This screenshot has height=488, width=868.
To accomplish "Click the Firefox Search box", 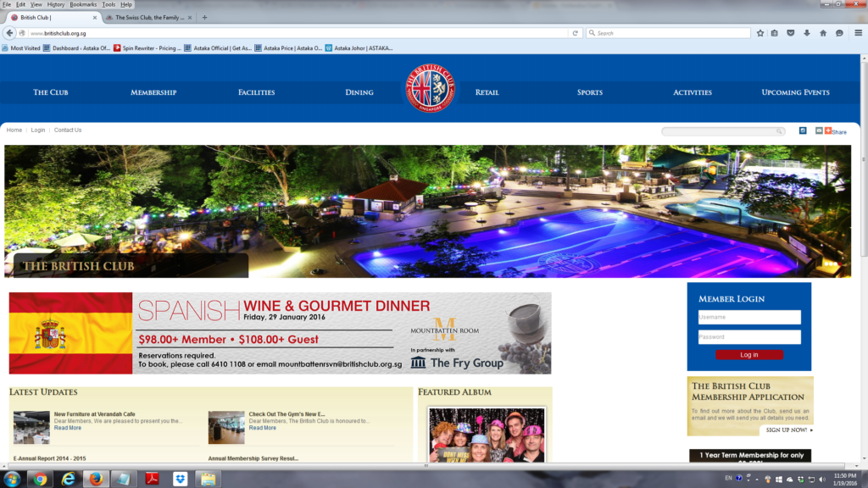I will 668,33.
